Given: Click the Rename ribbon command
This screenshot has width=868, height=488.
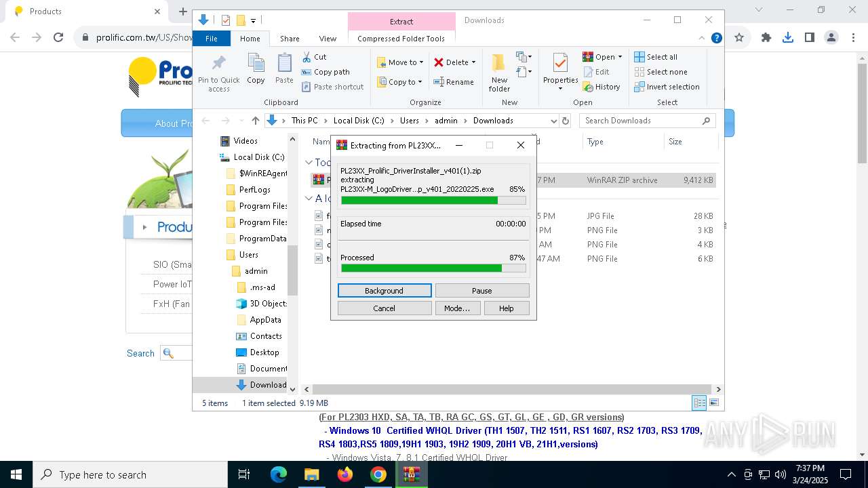Looking at the screenshot, I should [x=454, y=82].
